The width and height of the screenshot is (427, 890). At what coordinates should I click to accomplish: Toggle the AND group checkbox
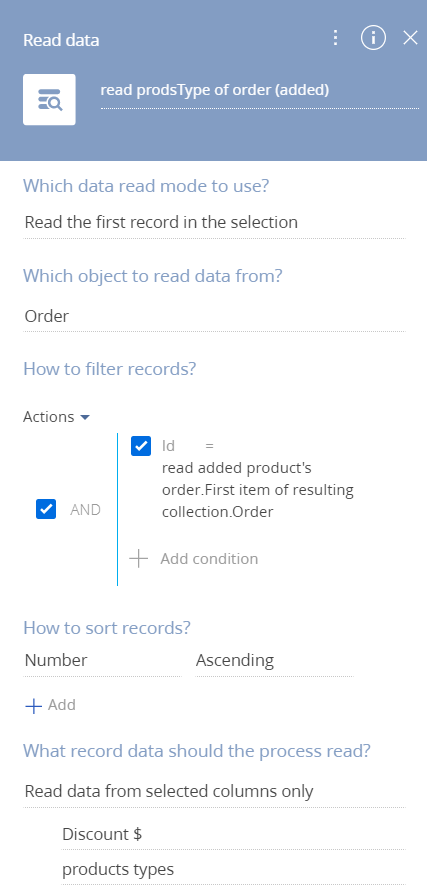tap(46, 509)
